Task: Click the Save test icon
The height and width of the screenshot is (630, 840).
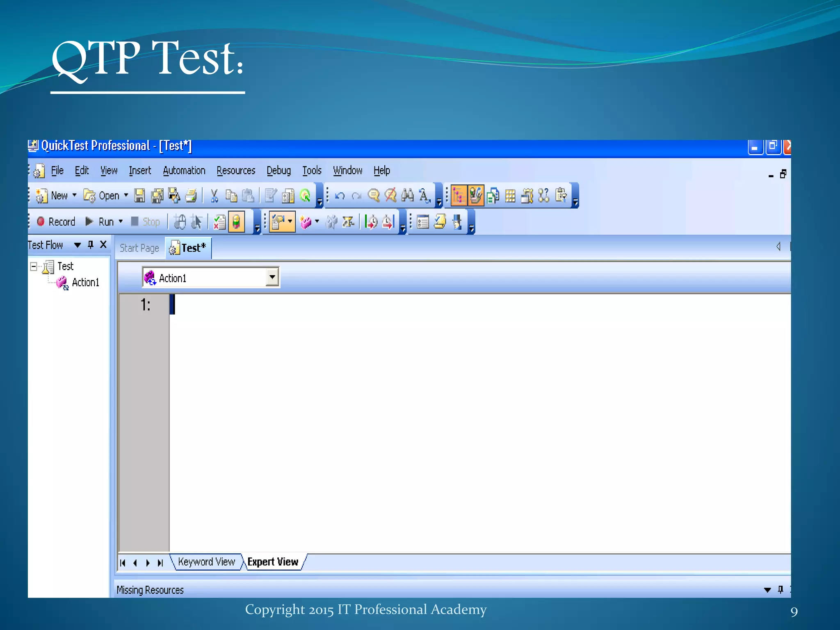Action: (139, 196)
